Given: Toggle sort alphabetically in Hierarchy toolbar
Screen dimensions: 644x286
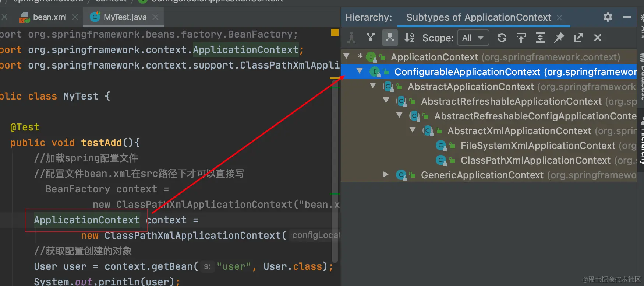Looking at the screenshot, I should [409, 38].
